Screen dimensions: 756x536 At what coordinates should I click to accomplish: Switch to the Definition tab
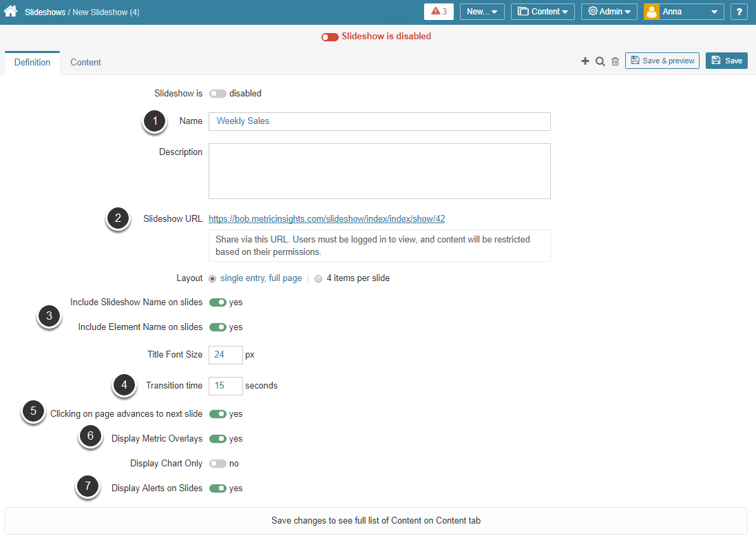pos(32,63)
